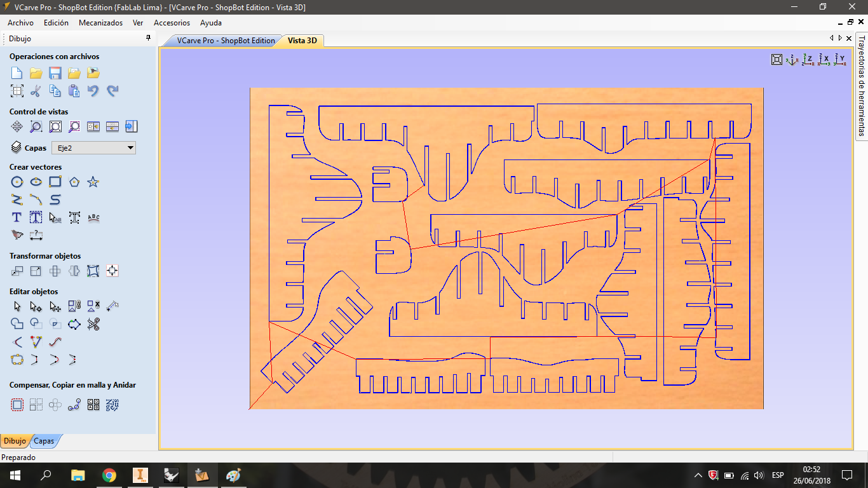Select the Draw Text tool

[x=17, y=217]
